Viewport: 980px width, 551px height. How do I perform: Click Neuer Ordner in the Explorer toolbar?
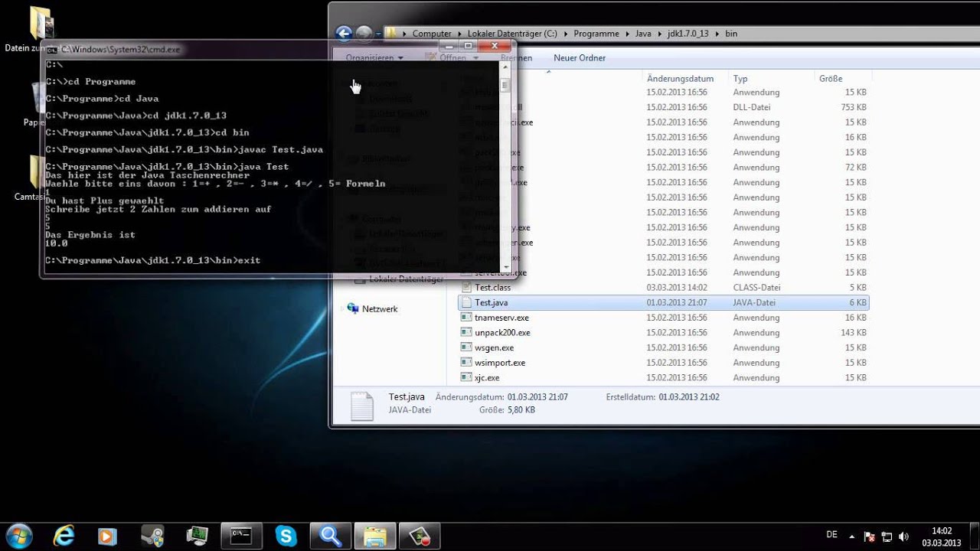point(580,58)
